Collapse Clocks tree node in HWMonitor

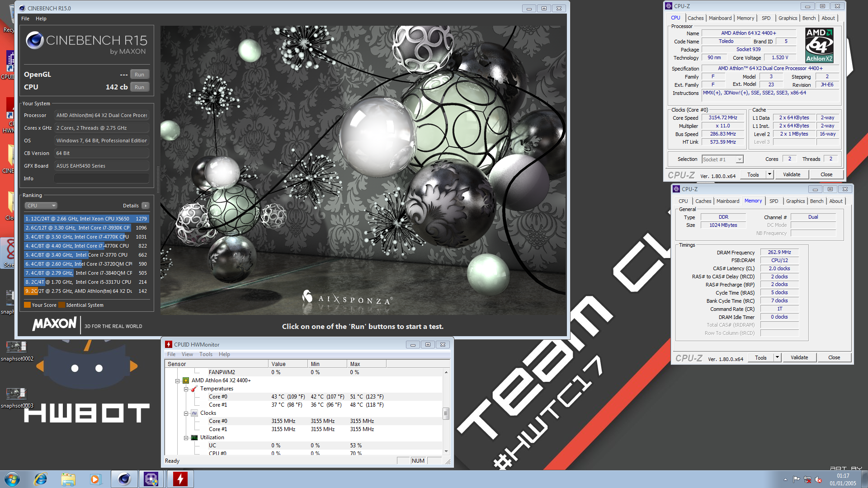tap(186, 413)
